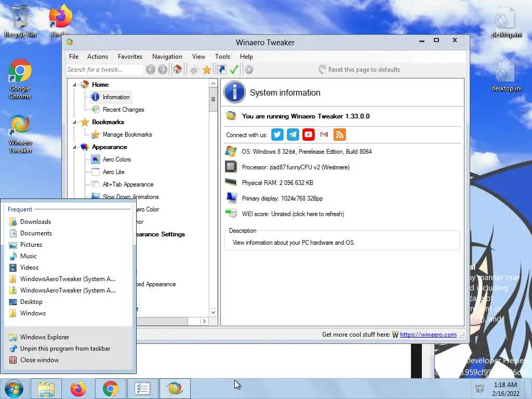Screen dimensions: 532x399
Task: Click the Firefox taskbar icon
Action: [x=78, y=389]
